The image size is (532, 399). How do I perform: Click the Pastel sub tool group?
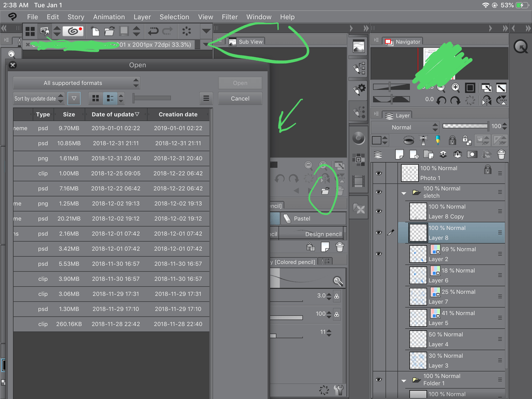pyautogui.click(x=313, y=218)
